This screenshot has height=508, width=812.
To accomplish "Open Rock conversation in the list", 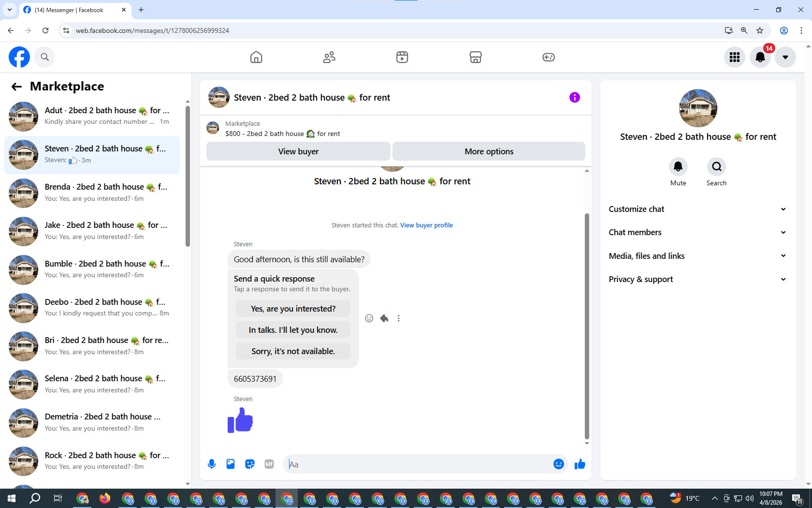I will (x=92, y=462).
